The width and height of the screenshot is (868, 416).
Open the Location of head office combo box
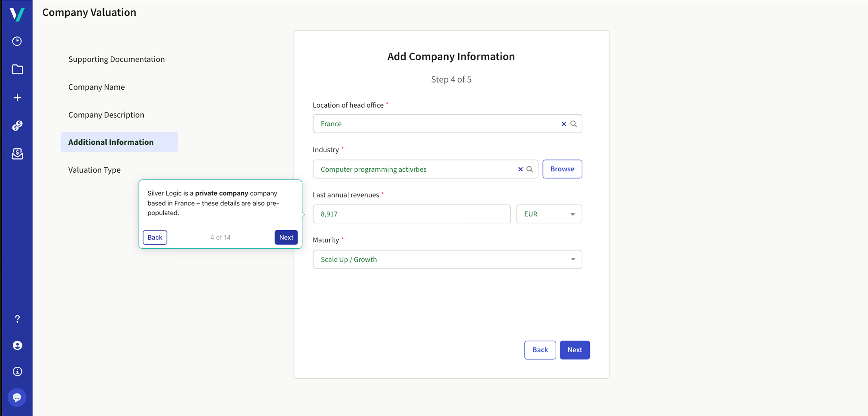click(435, 124)
